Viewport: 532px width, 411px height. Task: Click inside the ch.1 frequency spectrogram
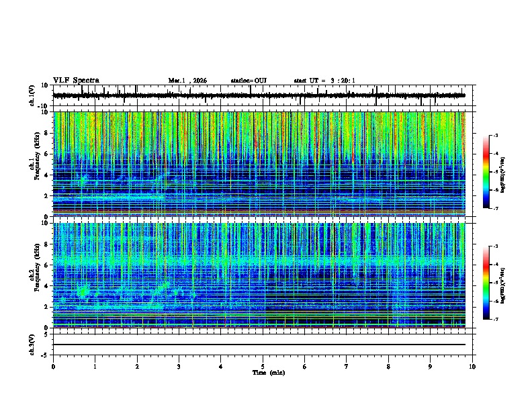coord(259,164)
